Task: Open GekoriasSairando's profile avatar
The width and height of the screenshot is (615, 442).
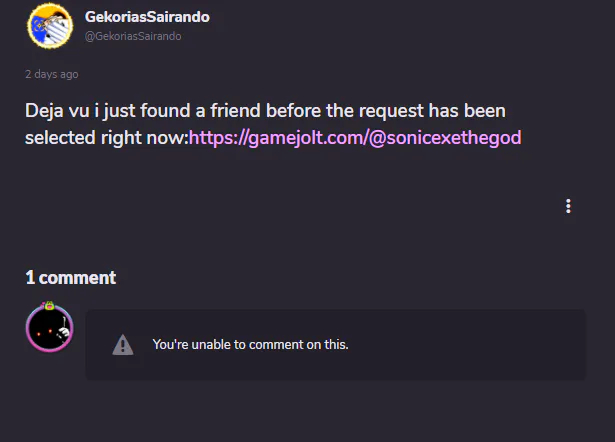Action: (x=50, y=26)
